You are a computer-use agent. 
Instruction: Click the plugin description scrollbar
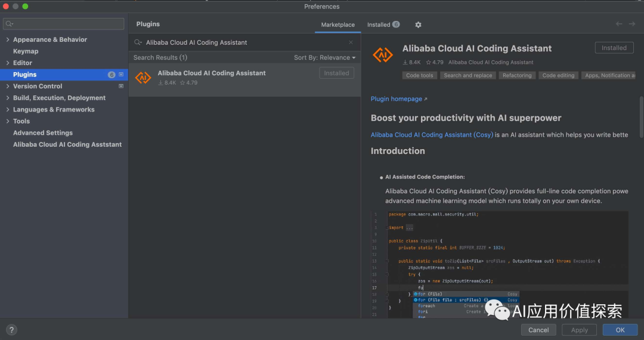tap(641, 117)
